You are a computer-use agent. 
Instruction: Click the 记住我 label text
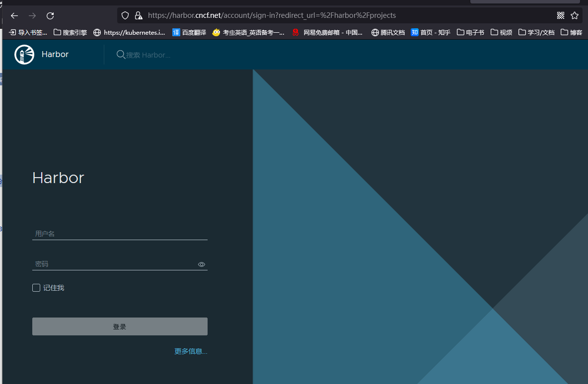point(54,288)
